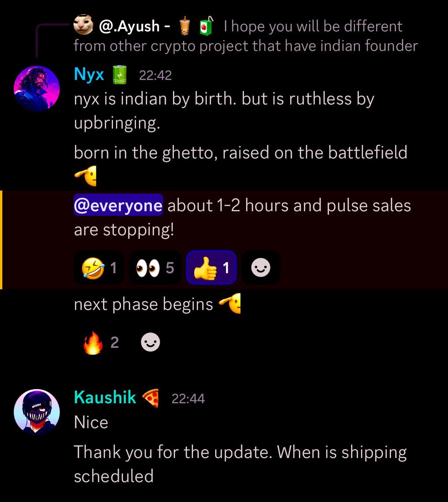Click Ayush's small reply avatar
The image size is (448, 502).
click(x=83, y=26)
